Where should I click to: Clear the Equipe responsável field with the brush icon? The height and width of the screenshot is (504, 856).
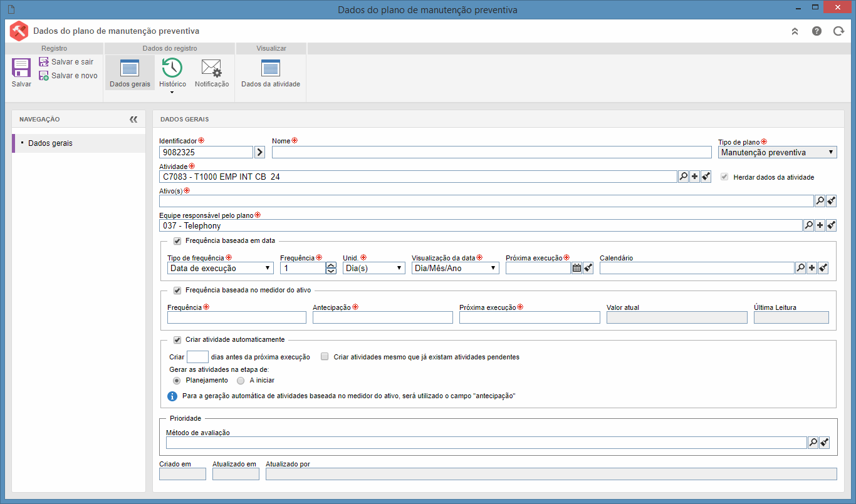point(831,225)
